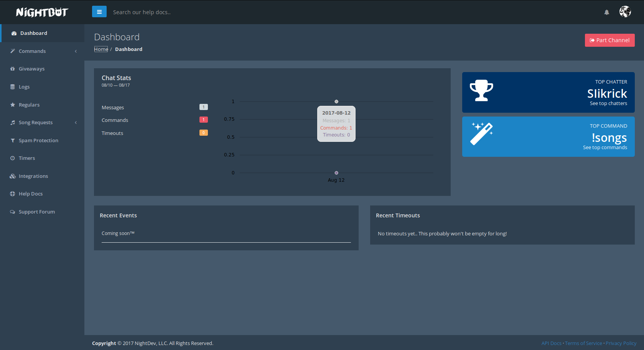Click the Giveaways gift icon
This screenshot has width=644, height=350.
pos(13,69)
